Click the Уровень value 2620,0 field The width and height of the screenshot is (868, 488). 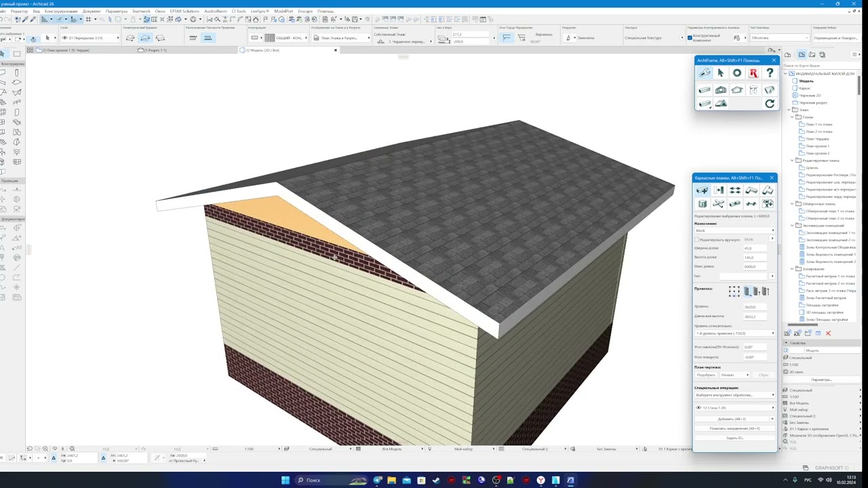(755, 307)
